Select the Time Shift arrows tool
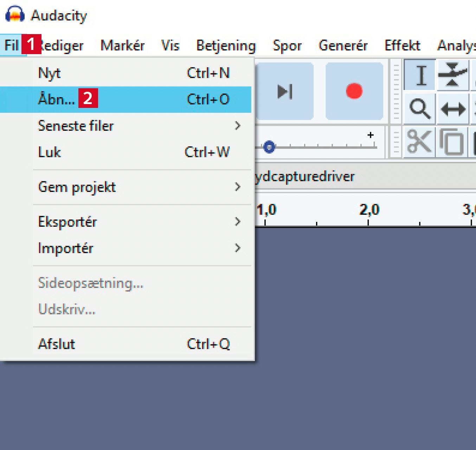The image size is (476, 450). click(x=453, y=109)
